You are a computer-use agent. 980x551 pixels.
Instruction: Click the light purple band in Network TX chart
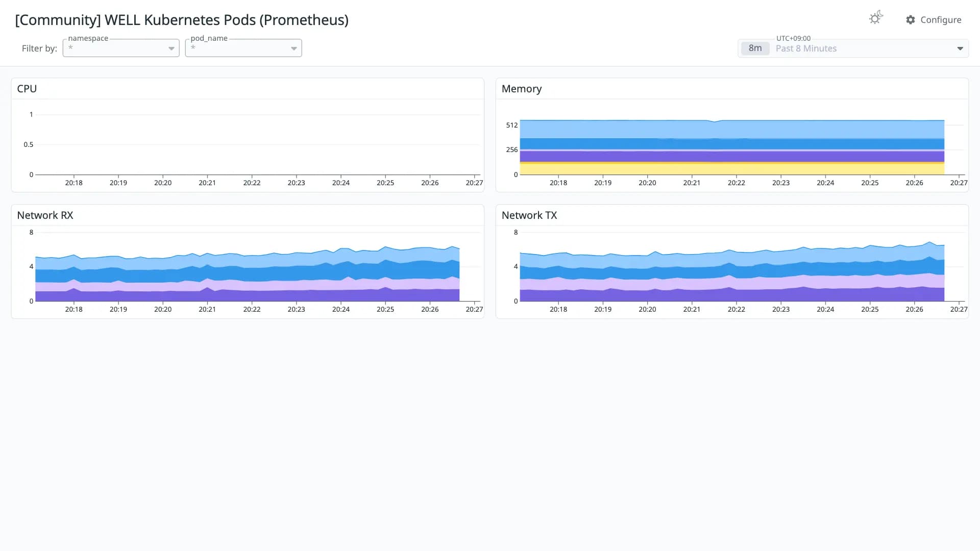click(732, 284)
